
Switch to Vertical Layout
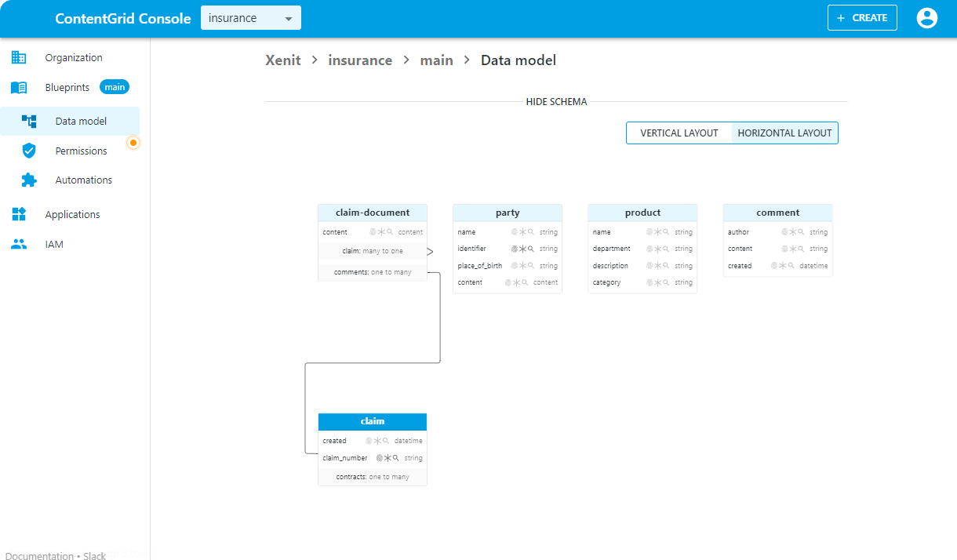tap(679, 133)
